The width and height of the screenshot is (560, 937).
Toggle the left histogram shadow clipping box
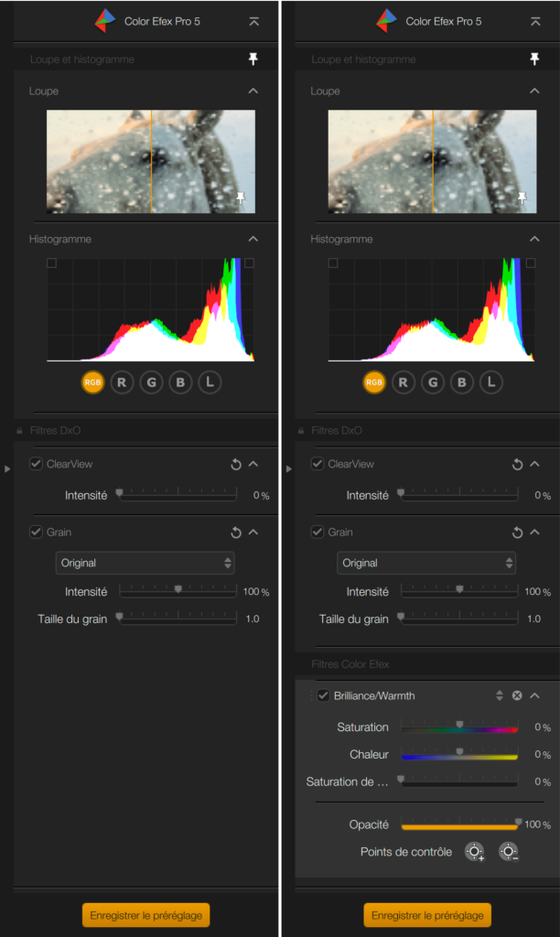point(52,263)
